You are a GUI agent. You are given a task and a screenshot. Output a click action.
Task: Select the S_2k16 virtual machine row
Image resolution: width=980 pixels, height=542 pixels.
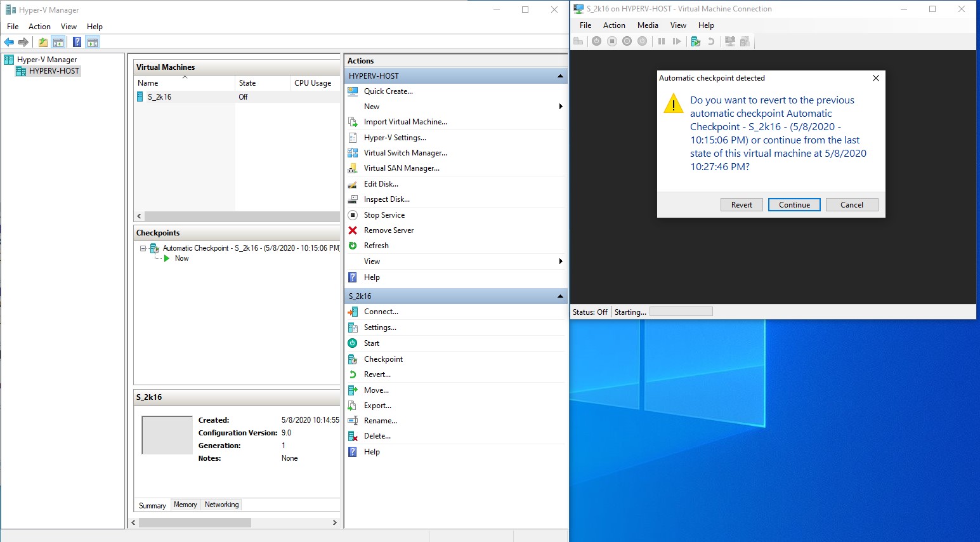click(237, 97)
